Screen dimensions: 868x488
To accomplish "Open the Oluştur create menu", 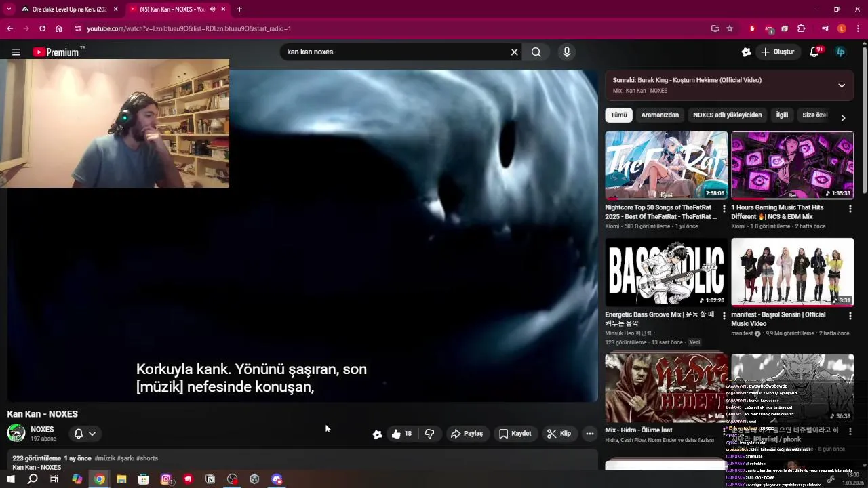I will click(777, 52).
